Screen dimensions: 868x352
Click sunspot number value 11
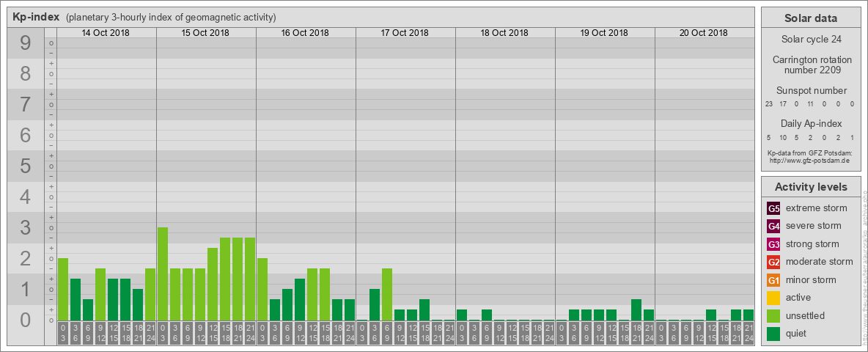click(810, 104)
